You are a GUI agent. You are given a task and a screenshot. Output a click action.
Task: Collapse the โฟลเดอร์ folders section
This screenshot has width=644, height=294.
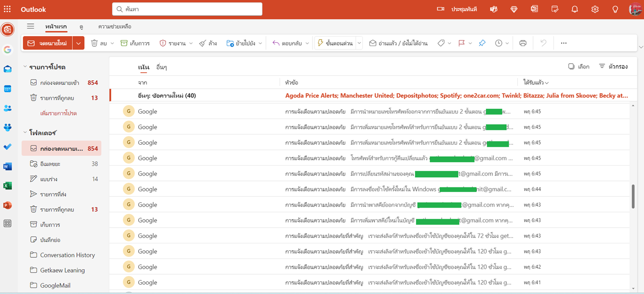click(x=25, y=132)
